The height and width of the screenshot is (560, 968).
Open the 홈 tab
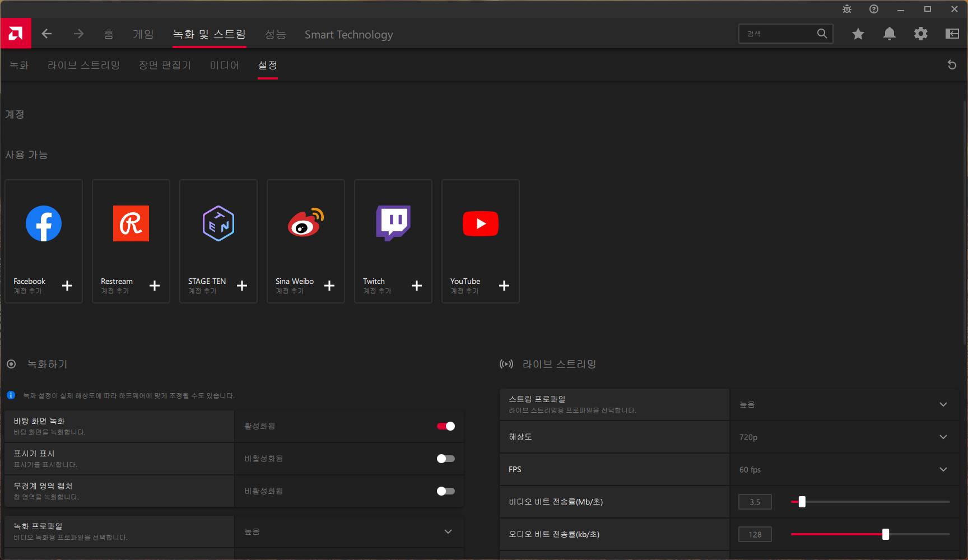tap(109, 34)
